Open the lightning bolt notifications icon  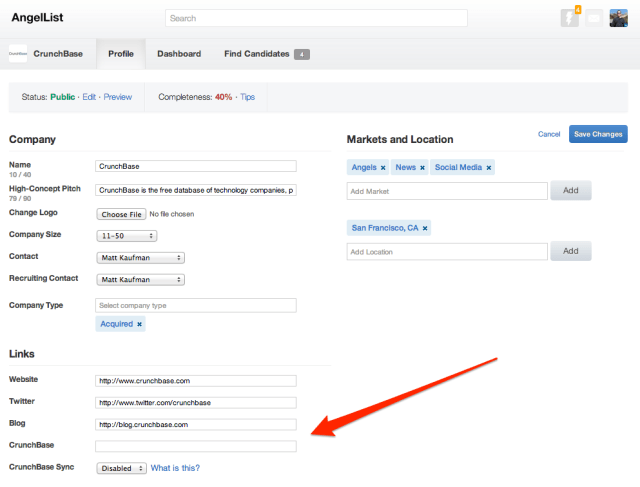(570, 18)
